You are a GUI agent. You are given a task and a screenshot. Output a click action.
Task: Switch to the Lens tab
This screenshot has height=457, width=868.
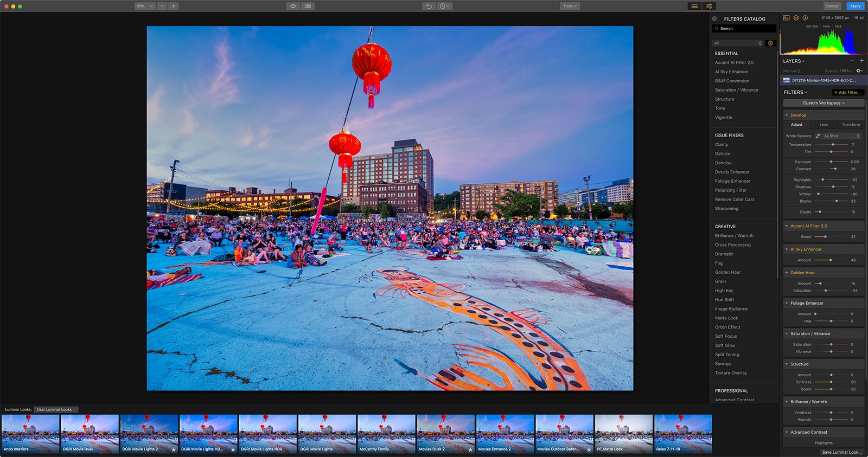[824, 125]
